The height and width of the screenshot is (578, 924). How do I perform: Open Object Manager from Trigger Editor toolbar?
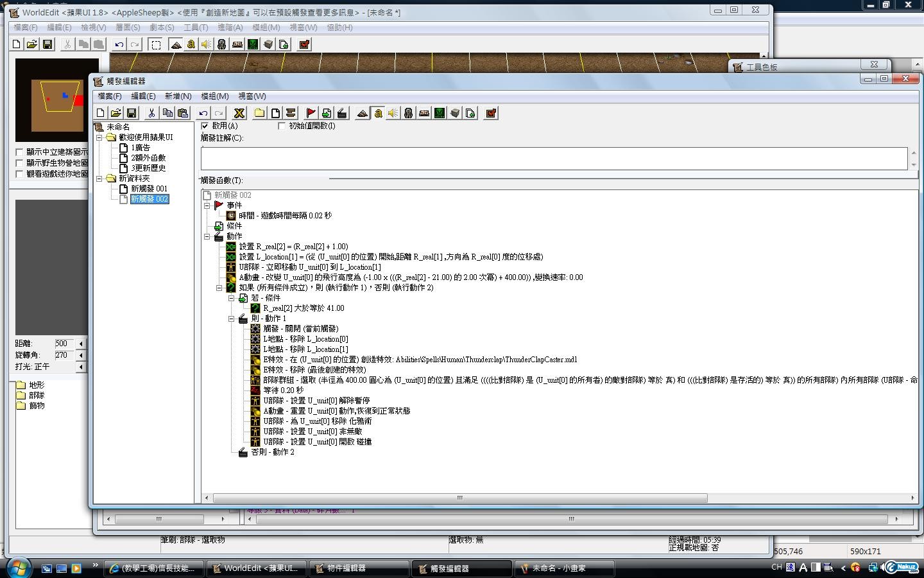click(455, 113)
